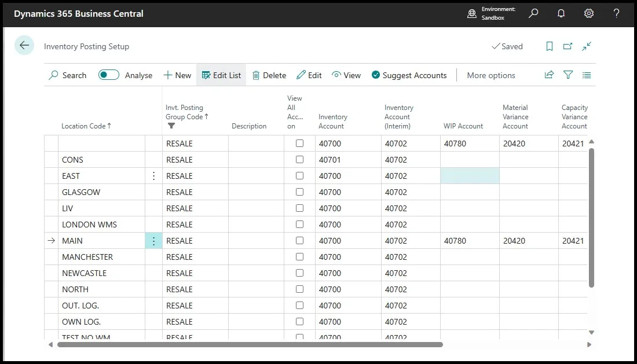Screen dimensions: 637x364
Task: Click the Dynamics 365 Business Central title
Action: click(x=78, y=13)
